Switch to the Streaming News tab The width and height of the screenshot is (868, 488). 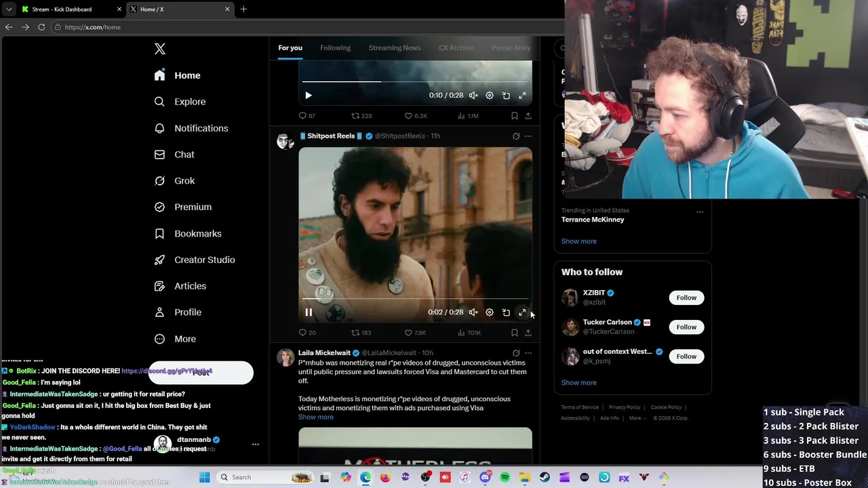click(395, 47)
